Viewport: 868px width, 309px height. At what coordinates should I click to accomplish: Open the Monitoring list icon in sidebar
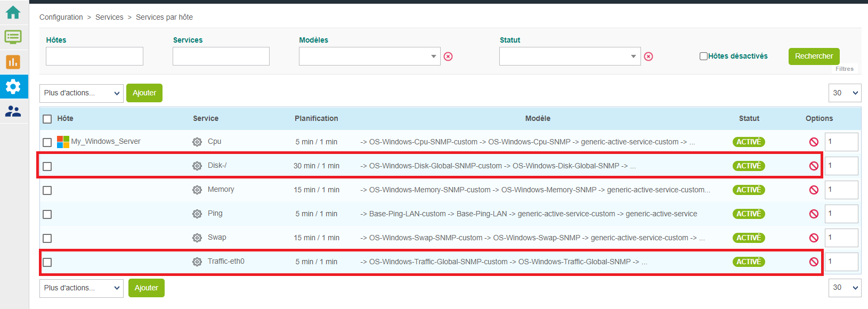[13, 37]
